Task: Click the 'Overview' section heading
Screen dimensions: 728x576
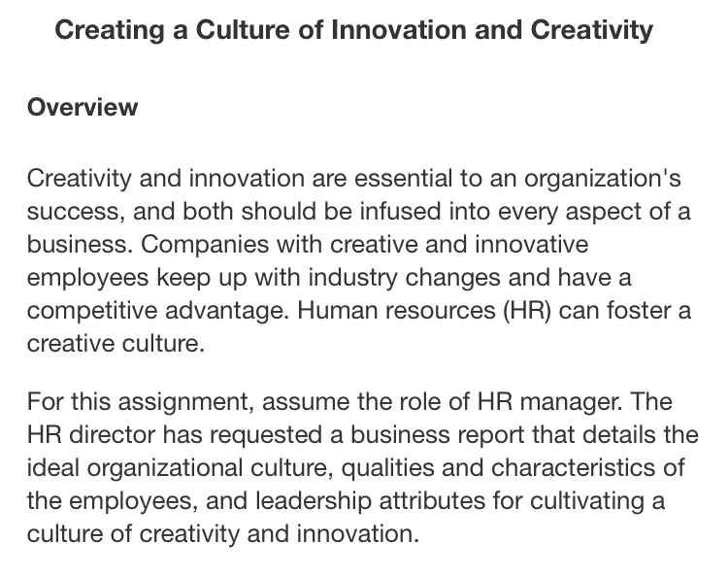Action: pos(83,107)
